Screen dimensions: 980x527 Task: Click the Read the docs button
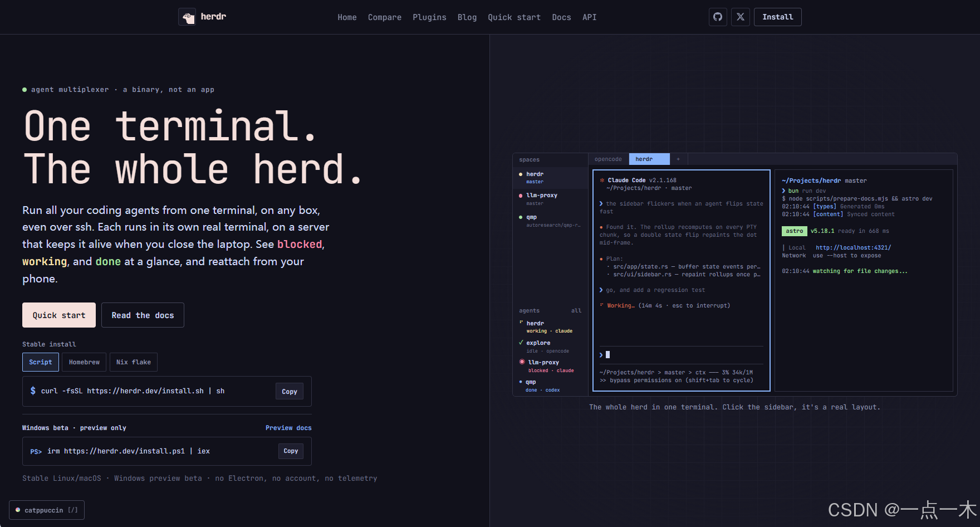tap(143, 315)
